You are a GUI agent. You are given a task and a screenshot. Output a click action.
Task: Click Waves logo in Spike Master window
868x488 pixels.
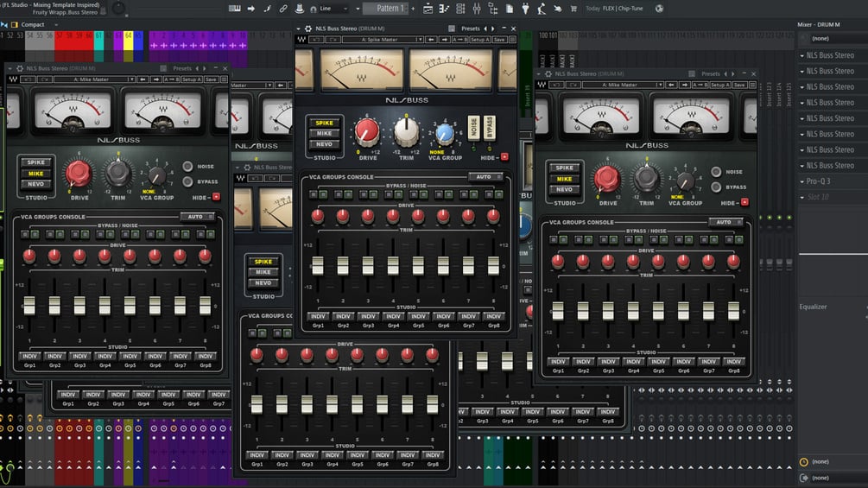[301, 39]
